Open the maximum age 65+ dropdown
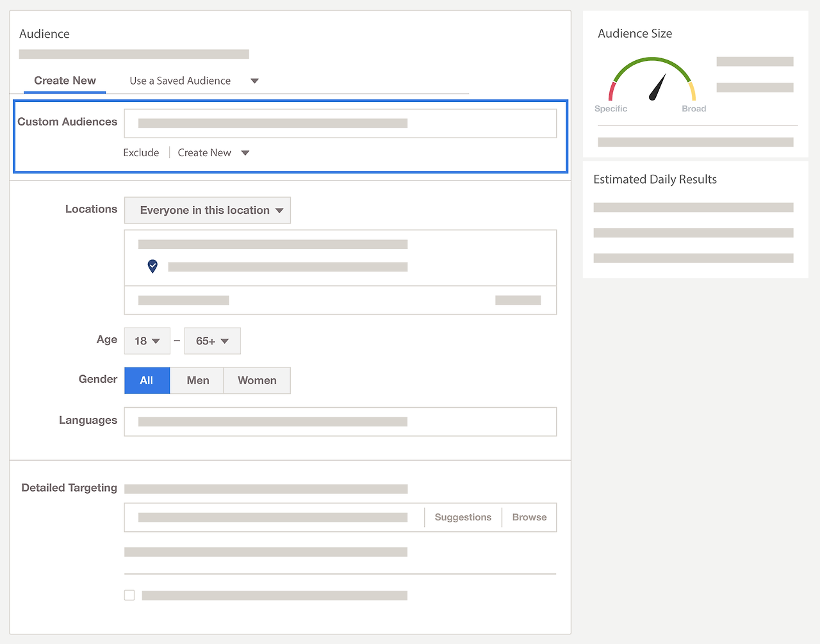The width and height of the screenshot is (820, 644). (213, 341)
